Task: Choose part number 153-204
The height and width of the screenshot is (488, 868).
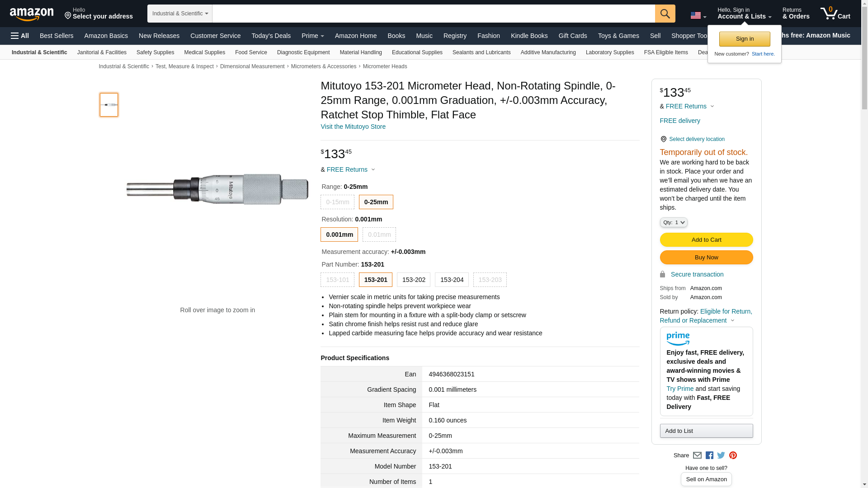Action: 452,280
